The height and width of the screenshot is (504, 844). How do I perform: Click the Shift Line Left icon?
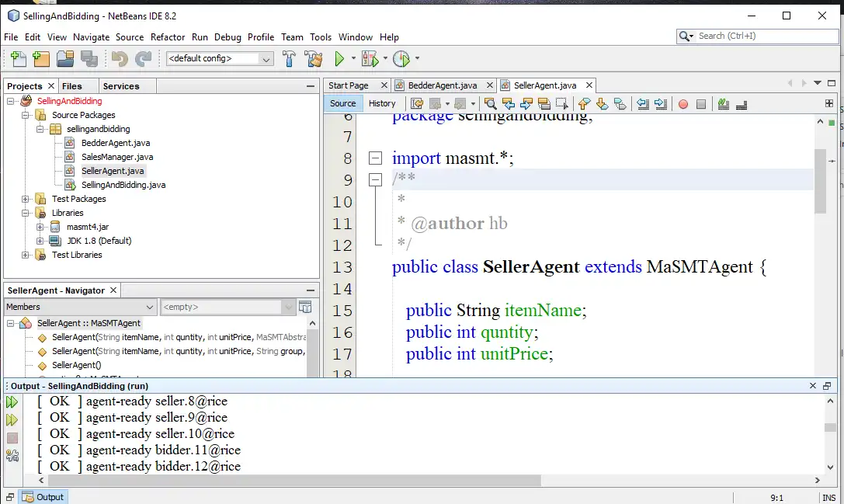coord(643,104)
